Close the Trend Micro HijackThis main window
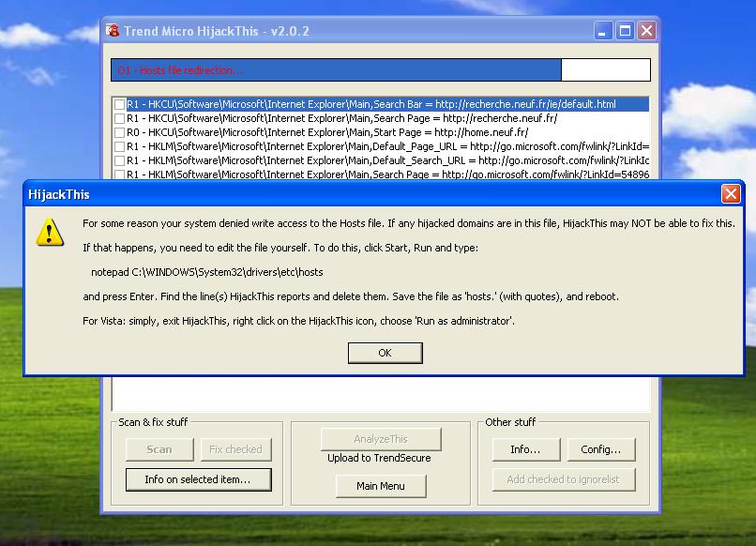Image resolution: width=756 pixels, height=546 pixels. tap(646, 31)
